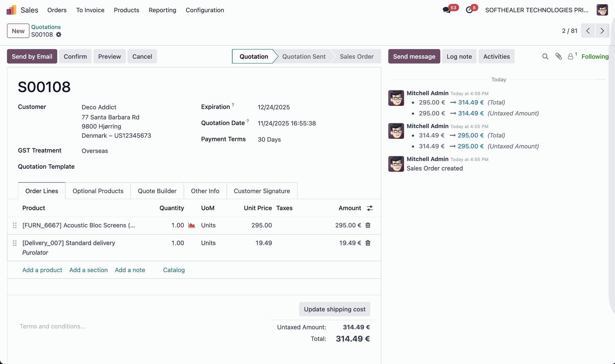
Task: Go to next quotation record
Action: pyautogui.click(x=602, y=31)
